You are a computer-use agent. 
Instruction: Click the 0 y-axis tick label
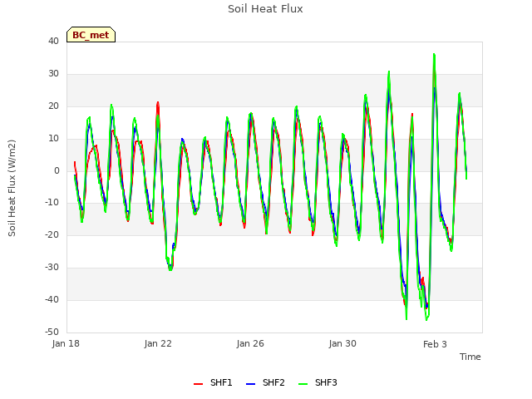[x=57, y=171]
